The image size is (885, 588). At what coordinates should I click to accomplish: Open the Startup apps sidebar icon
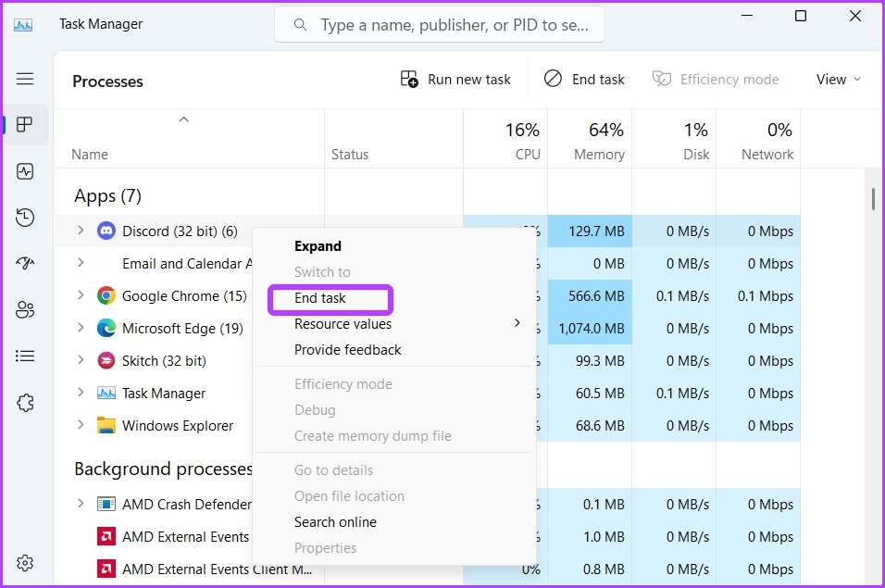pyautogui.click(x=25, y=263)
